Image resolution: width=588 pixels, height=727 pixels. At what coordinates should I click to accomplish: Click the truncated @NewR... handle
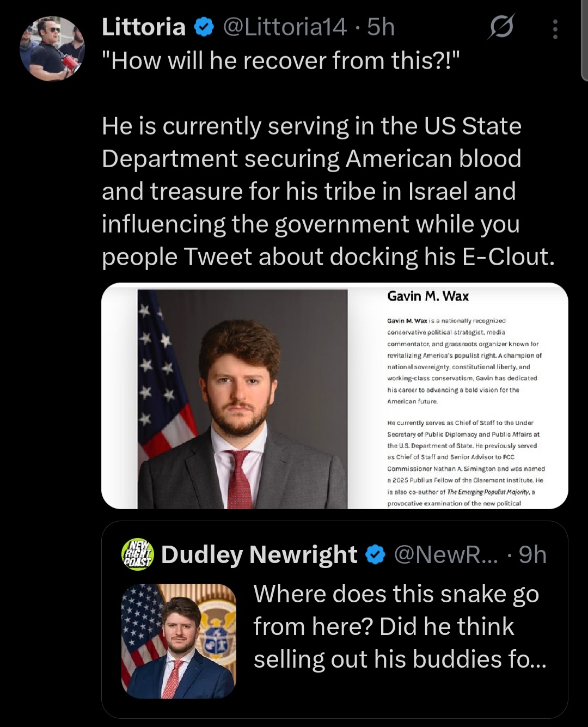[x=445, y=555]
